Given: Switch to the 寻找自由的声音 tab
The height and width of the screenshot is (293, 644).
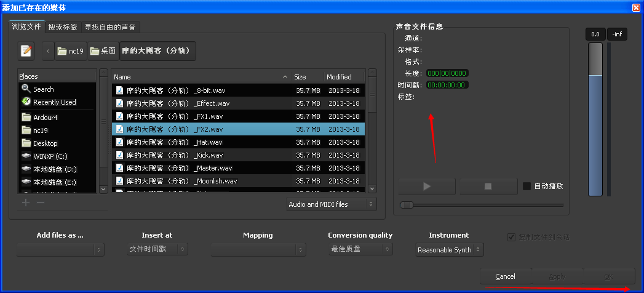Looking at the screenshot, I should click(111, 27).
